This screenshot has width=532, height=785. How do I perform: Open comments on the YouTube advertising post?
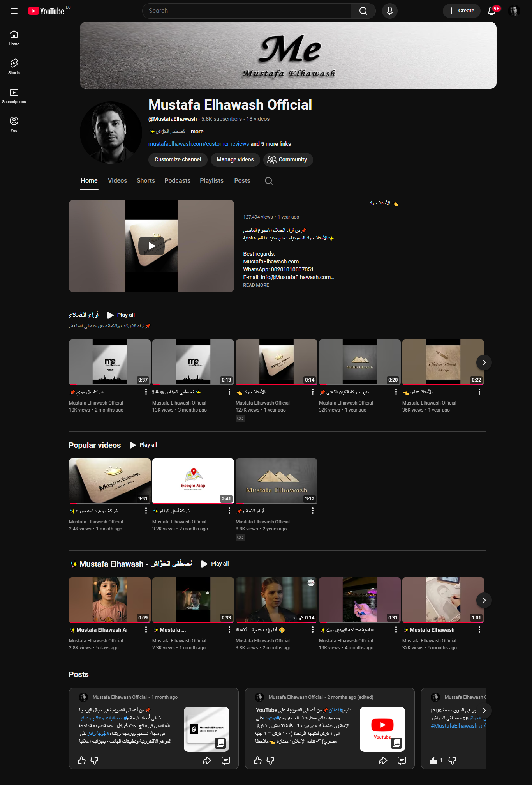[x=402, y=760]
